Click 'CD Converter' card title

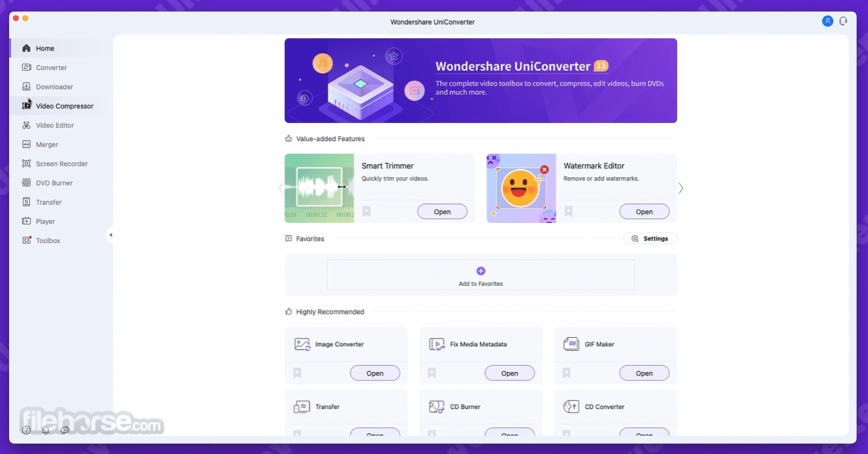coord(605,407)
